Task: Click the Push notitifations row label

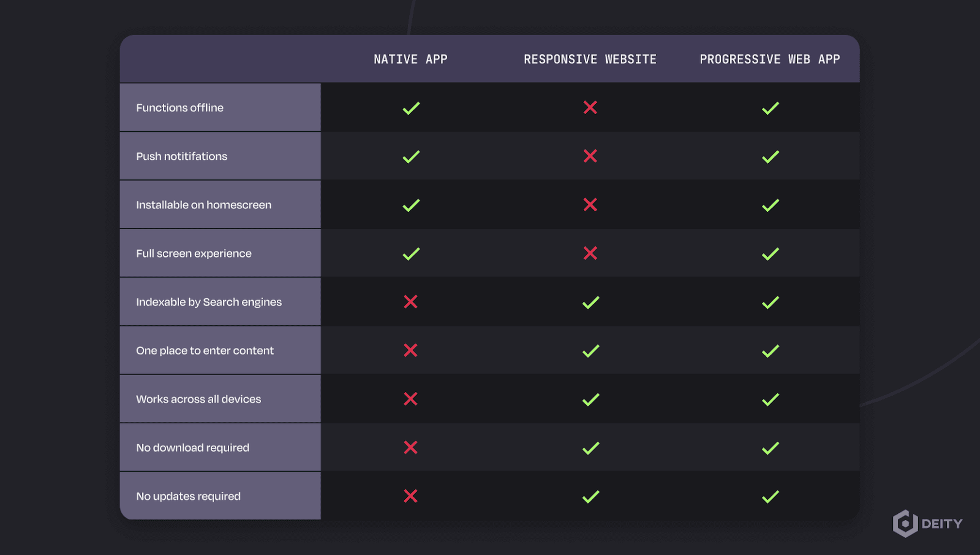Action: (181, 156)
